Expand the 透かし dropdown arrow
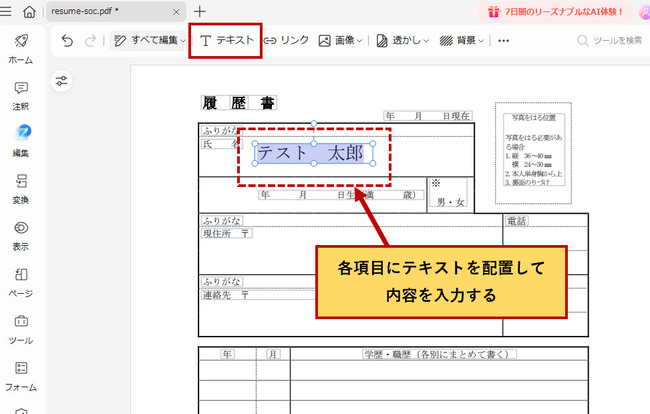 tap(426, 41)
